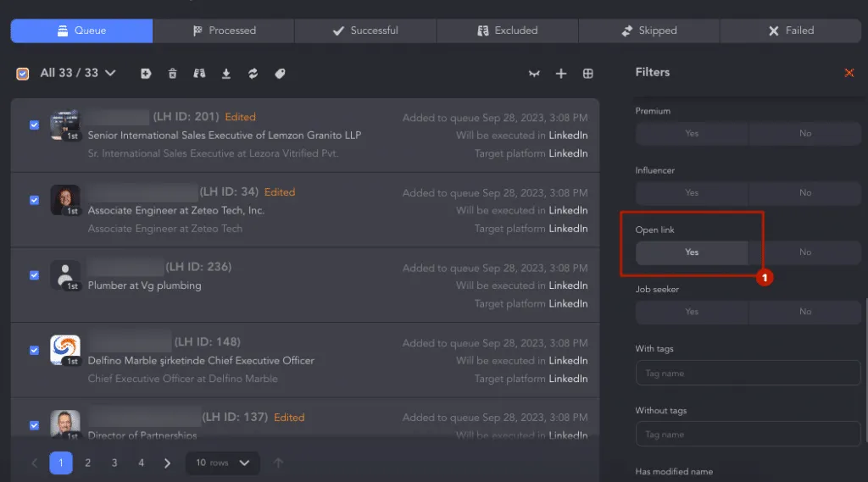Click the add-to-list plus icon

pyautogui.click(x=146, y=74)
